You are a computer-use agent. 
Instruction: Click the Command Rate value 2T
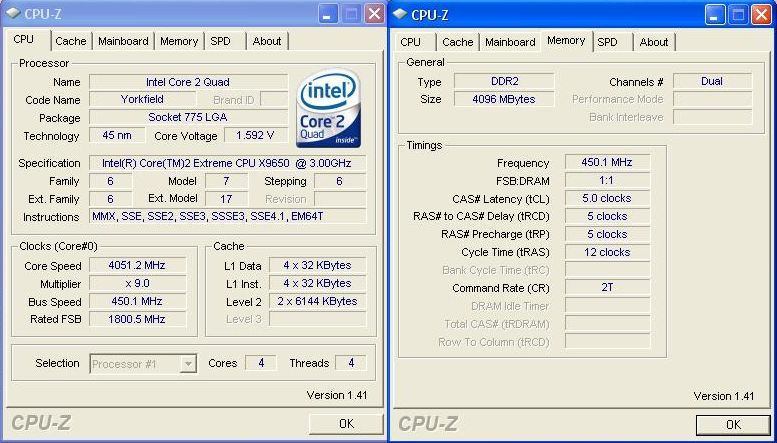[607, 287]
